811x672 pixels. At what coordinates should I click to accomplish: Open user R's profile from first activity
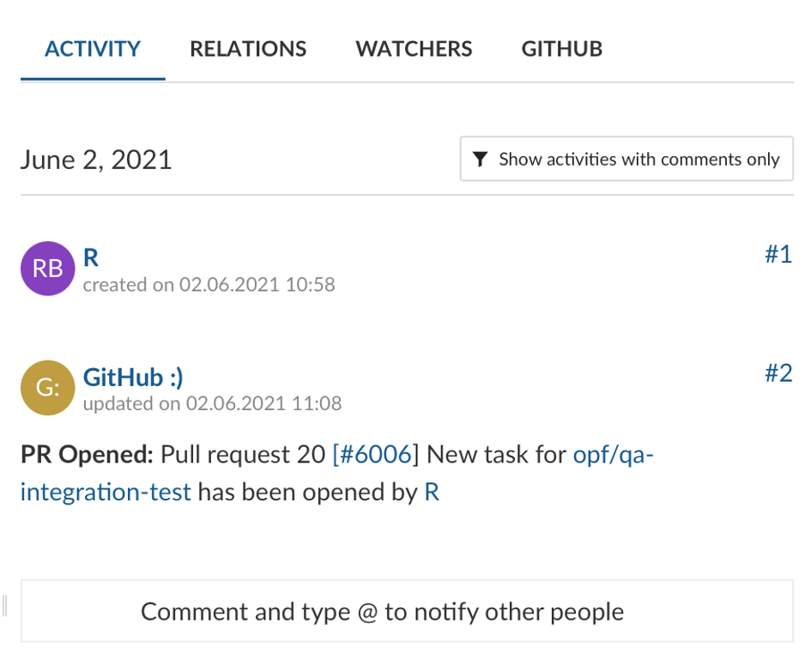91,257
